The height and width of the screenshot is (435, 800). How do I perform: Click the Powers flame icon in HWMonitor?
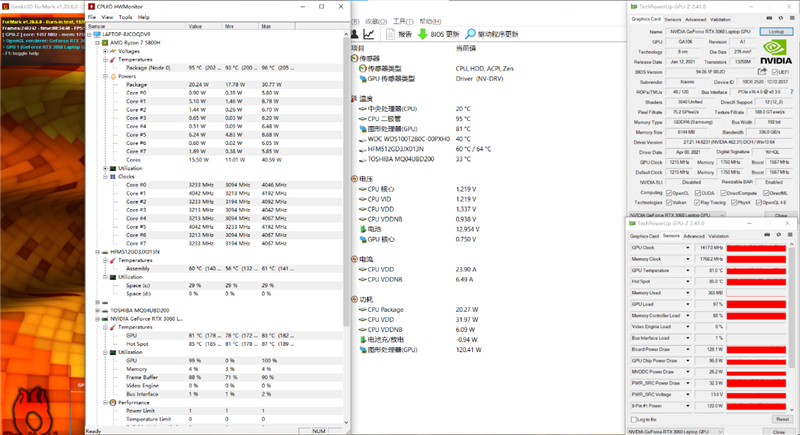113,76
